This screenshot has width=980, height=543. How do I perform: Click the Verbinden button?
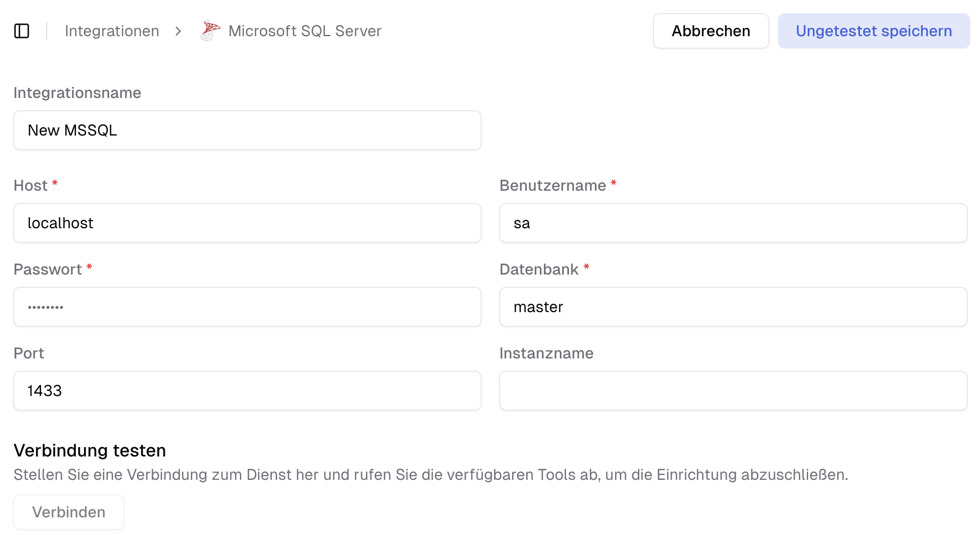[x=68, y=512]
